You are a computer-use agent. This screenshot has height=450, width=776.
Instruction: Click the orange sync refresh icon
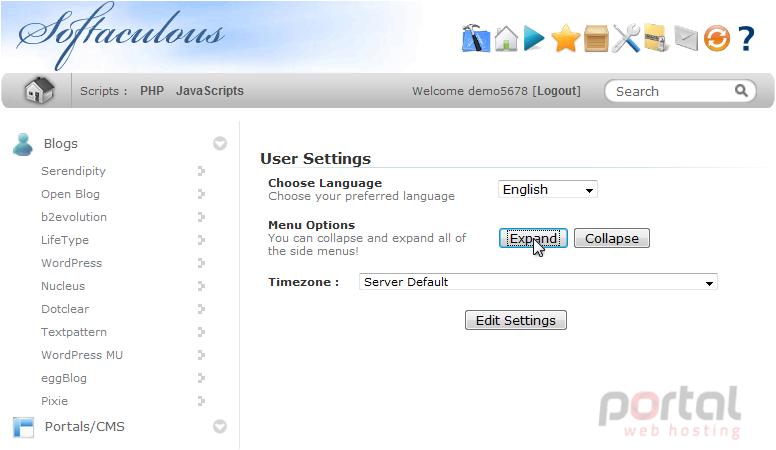tap(717, 39)
